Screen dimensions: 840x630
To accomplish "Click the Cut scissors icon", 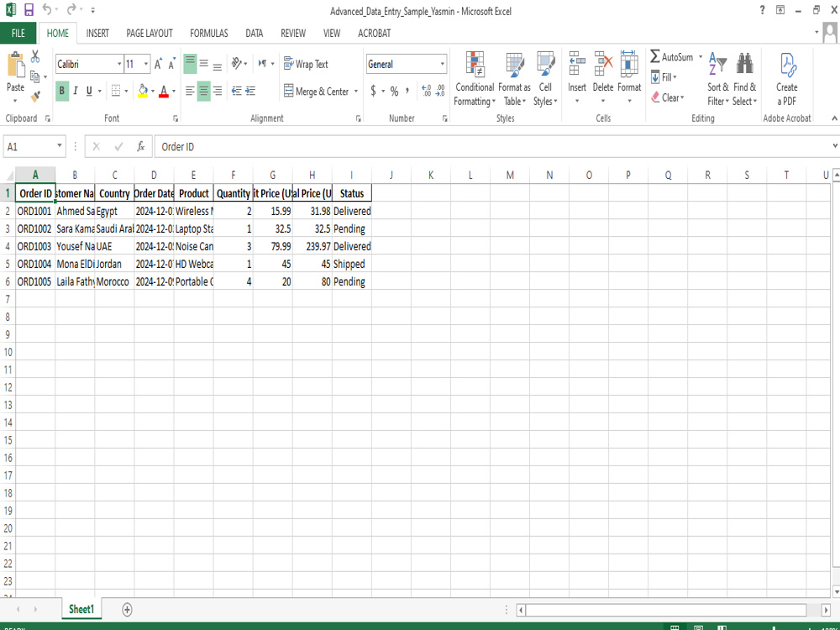I will coord(35,56).
